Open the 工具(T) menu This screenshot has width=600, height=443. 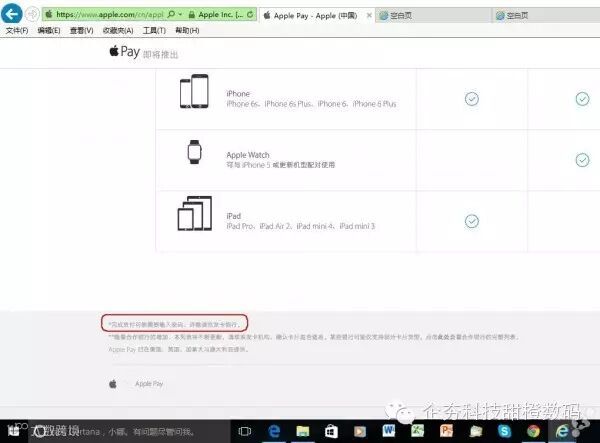tap(154, 31)
